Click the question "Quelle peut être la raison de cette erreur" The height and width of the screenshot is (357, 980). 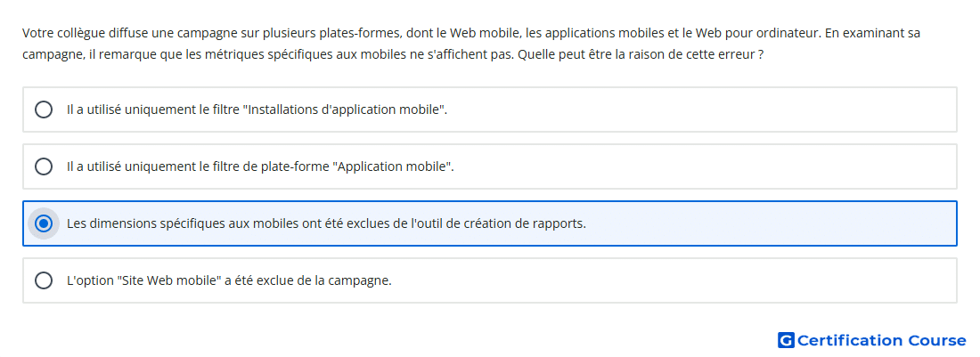pyautogui.click(x=640, y=54)
